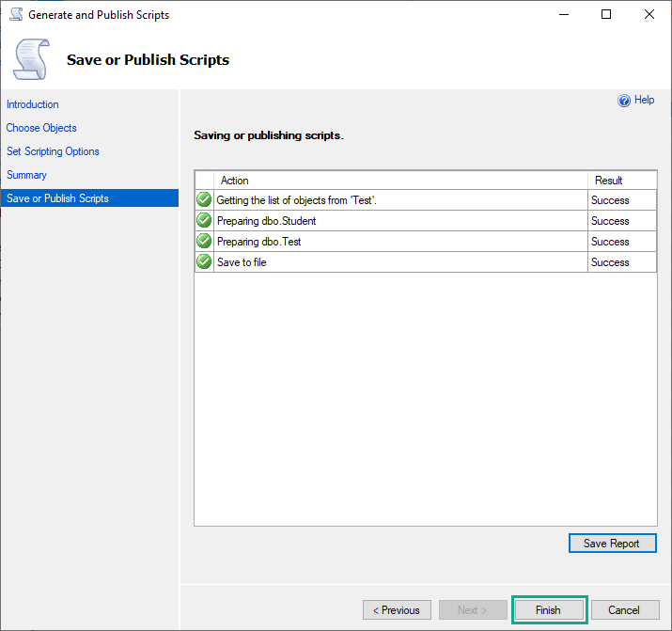Open the Introduction page in sidebar
672x631 pixels.
point(33,104)
